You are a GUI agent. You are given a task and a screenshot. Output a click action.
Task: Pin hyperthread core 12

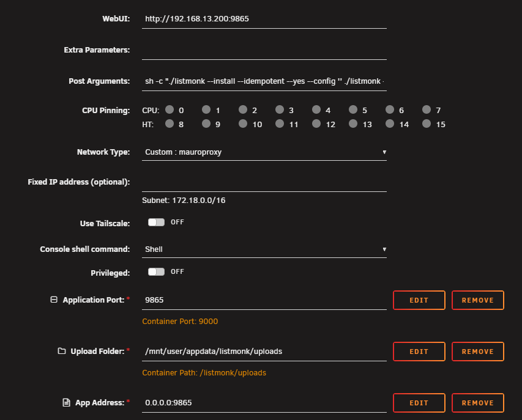[x=316, y=123]
